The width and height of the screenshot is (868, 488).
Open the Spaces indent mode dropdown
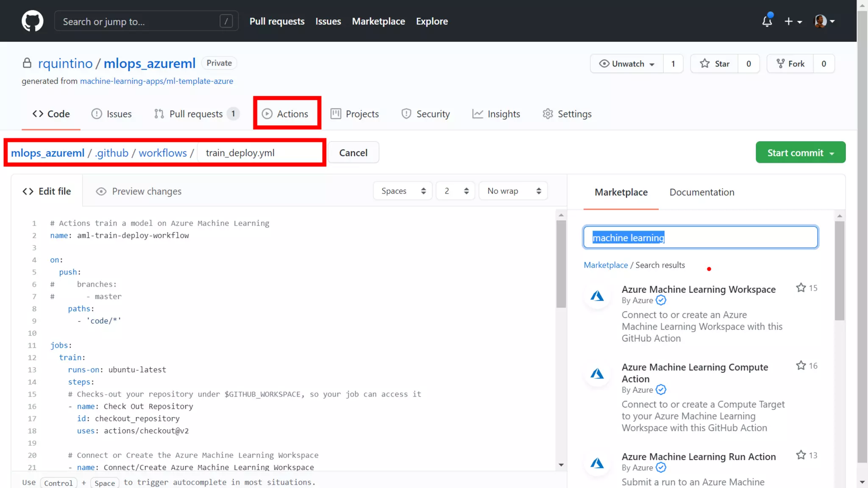pos(403,191)
